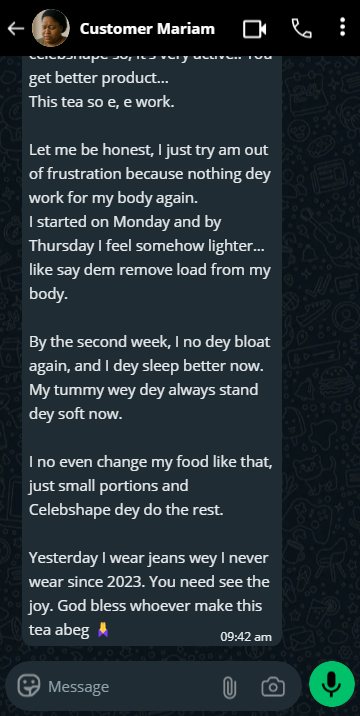
Task: Select the "Let me be honest" line
Action: click(x=149, y=150)
